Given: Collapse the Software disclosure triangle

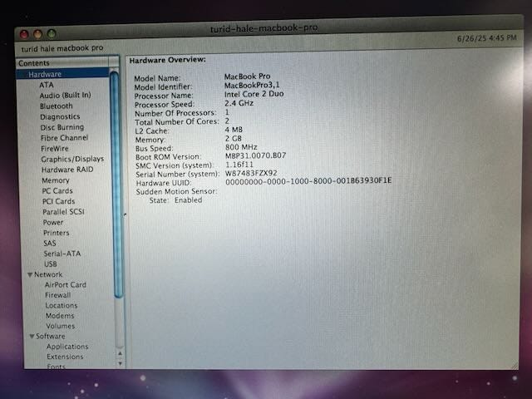Looking at the screenshot, I should (32, 336).
